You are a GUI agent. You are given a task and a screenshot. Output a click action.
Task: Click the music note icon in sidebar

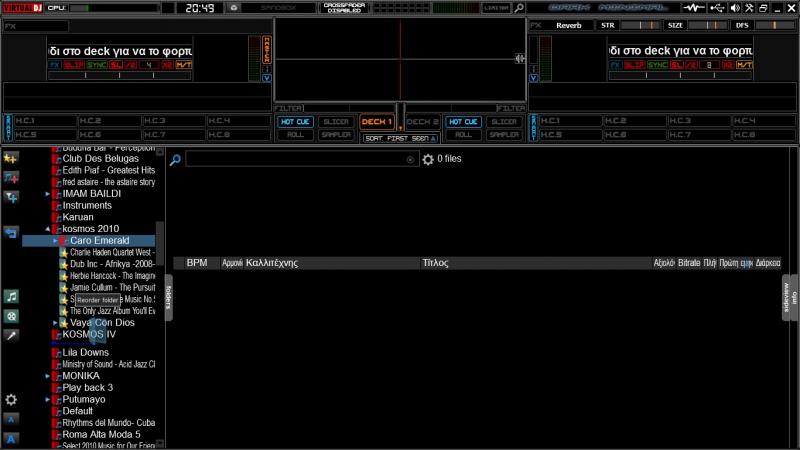(x=11, y=297)
